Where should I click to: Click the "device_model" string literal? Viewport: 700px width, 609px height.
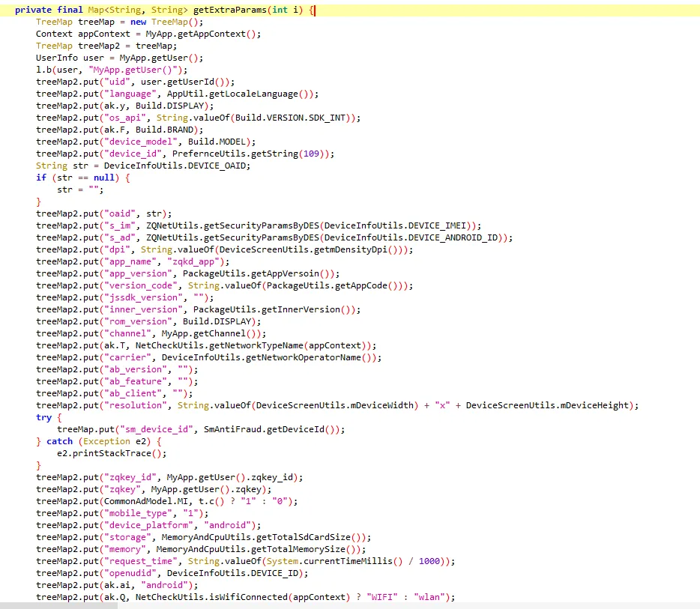pos(141,142)
